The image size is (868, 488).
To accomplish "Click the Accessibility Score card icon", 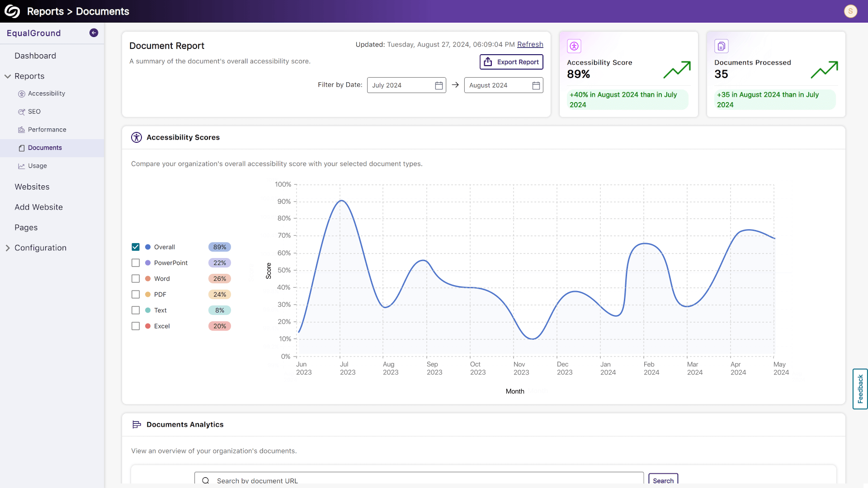I will pyautogui.click(x=574, y=46).
